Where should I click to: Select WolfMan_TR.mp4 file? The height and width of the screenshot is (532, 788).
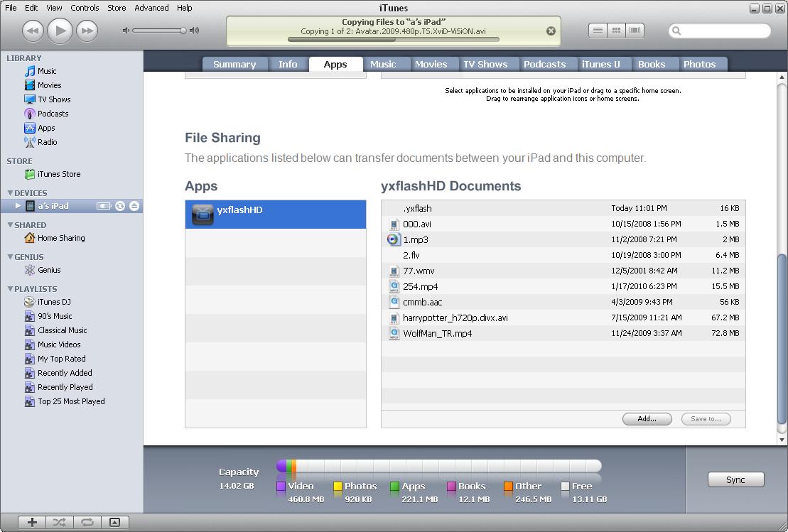[x=563, y=334]
